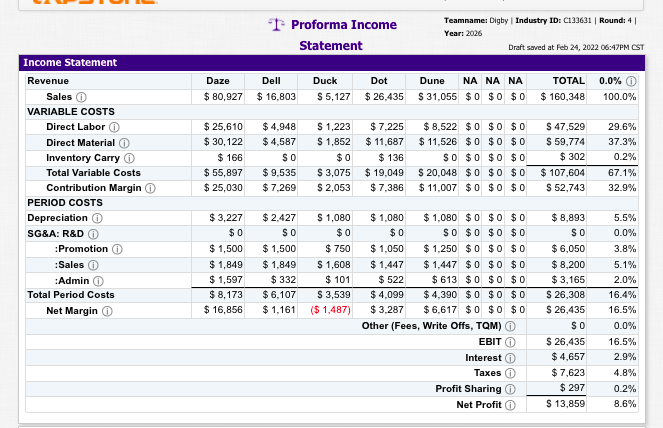Open the Profit Sharing info icon

click(510, 389)
